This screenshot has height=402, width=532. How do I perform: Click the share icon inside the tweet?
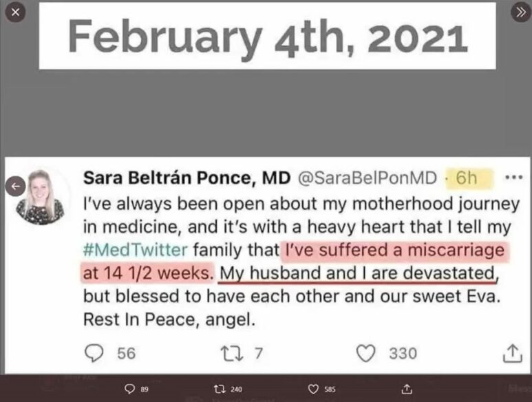512,353
